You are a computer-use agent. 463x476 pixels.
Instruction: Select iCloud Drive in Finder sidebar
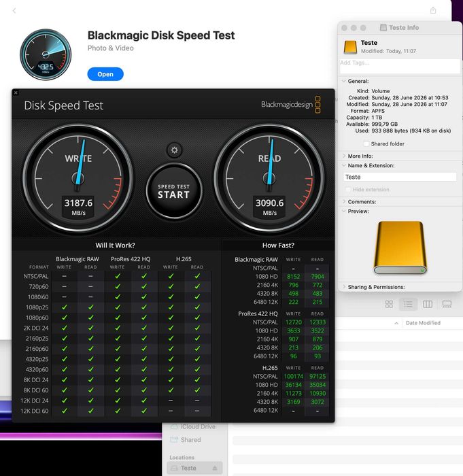click(x=194, y=426)
